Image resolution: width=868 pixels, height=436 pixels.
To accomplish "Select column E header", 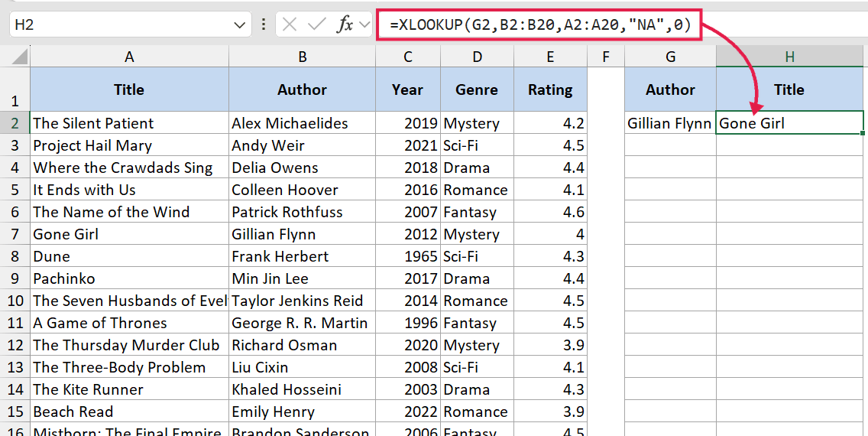I will (550, 57).
